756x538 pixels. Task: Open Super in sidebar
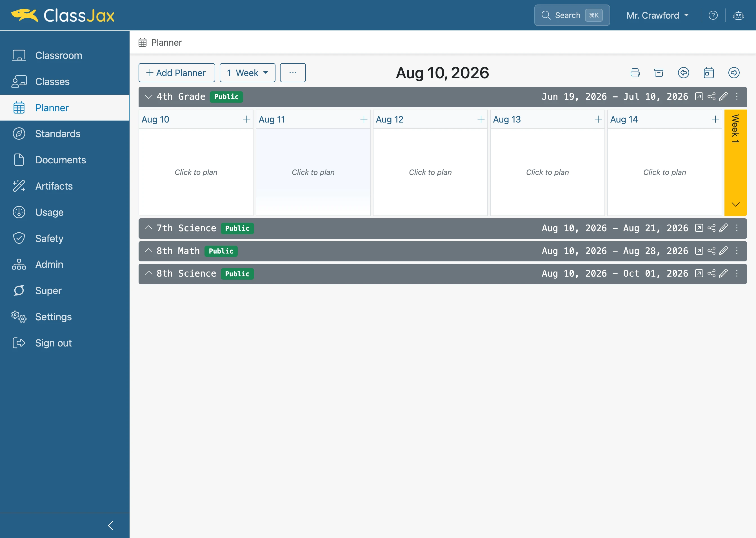pos(65,290)
